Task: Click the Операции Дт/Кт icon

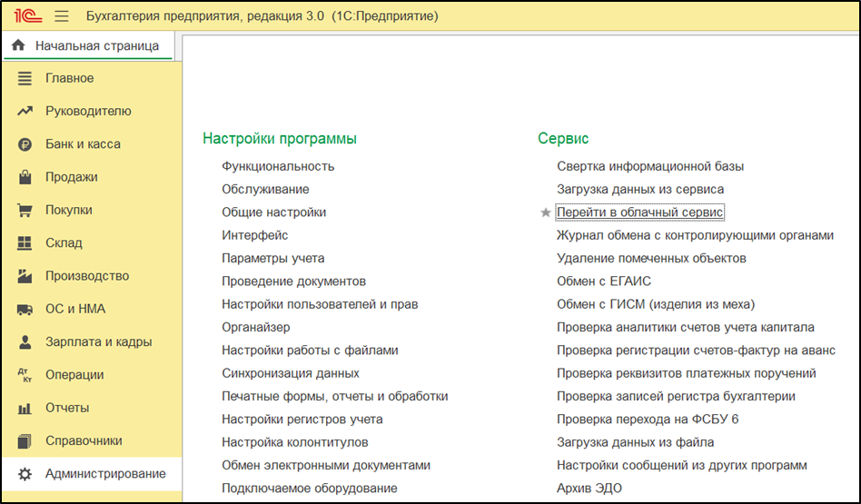Action: point(25,375)
